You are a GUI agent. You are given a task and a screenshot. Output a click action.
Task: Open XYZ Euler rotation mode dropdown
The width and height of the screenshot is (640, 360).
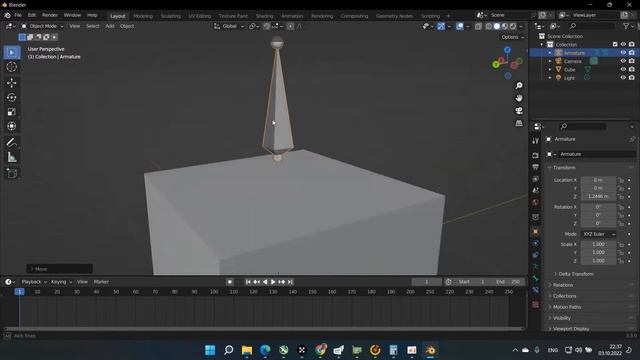[598, 234]
